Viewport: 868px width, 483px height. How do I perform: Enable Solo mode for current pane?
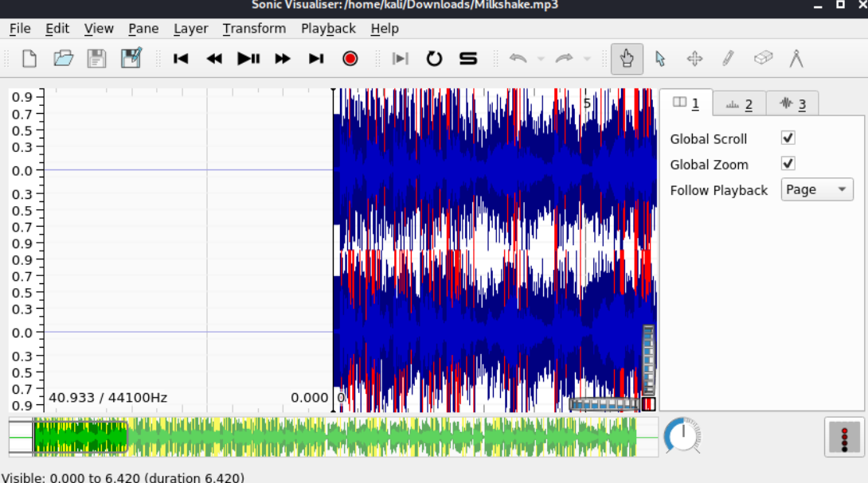point(468,59)
